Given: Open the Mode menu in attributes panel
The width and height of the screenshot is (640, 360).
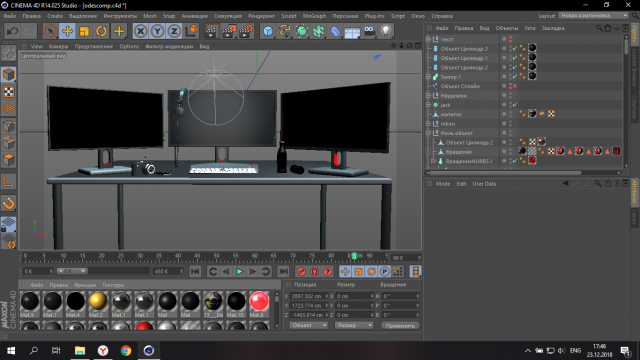Looking at the screenshot, I should (x=443, y=184).
